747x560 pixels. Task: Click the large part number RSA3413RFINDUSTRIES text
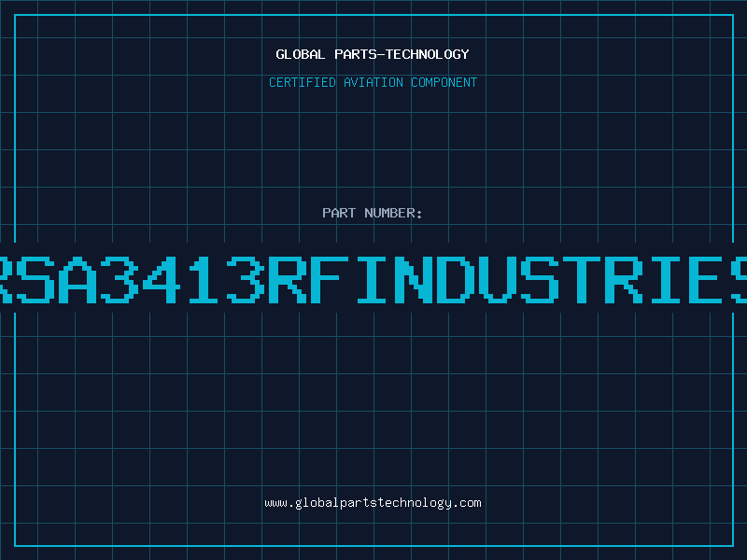pos(373,279)
